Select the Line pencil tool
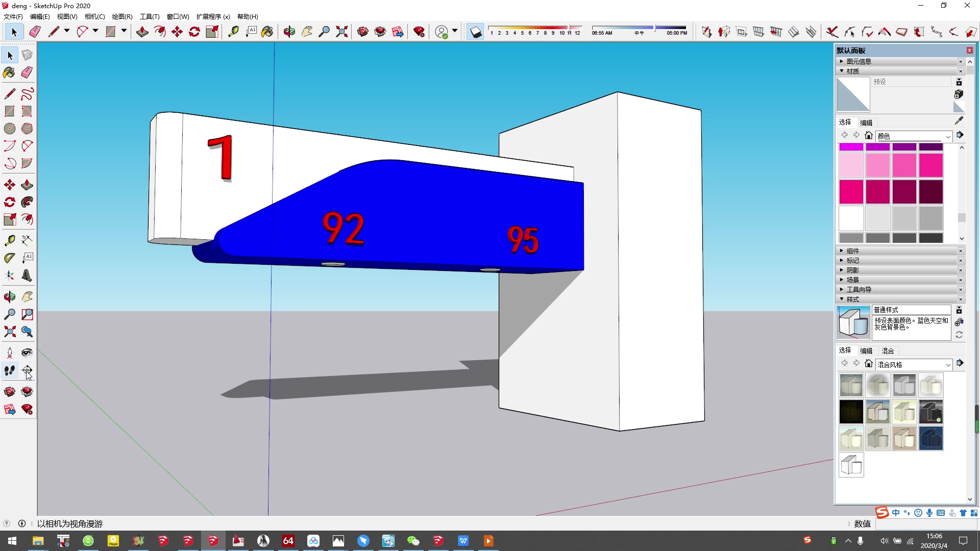The image size is (980, 551). pos(9,94)
